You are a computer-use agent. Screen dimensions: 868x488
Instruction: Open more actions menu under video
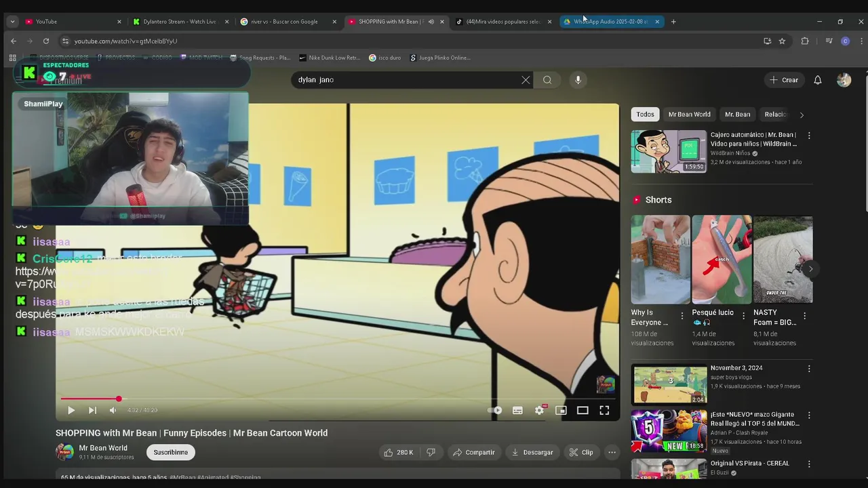[x=612, y=452]
